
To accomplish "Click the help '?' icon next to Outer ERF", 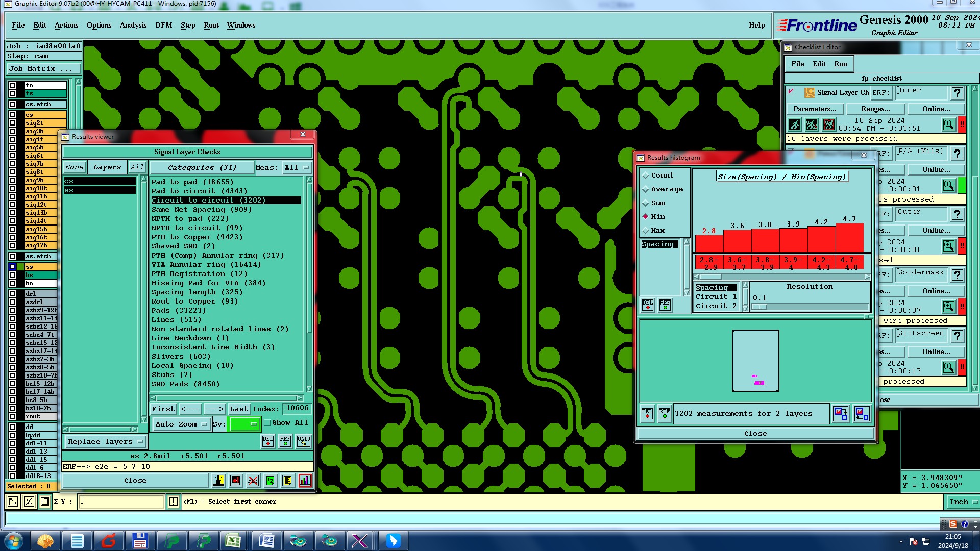I will coord(958,214).
